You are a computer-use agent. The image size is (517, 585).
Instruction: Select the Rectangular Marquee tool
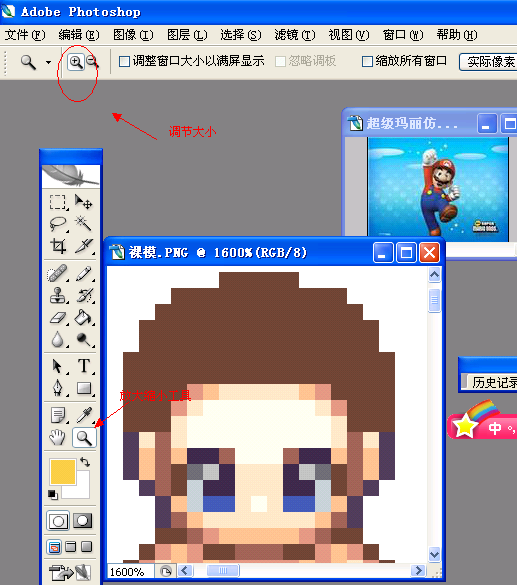57,202
